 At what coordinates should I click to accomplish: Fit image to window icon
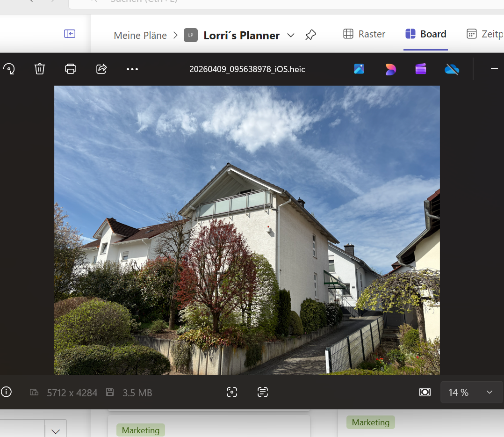click(425, 392)
